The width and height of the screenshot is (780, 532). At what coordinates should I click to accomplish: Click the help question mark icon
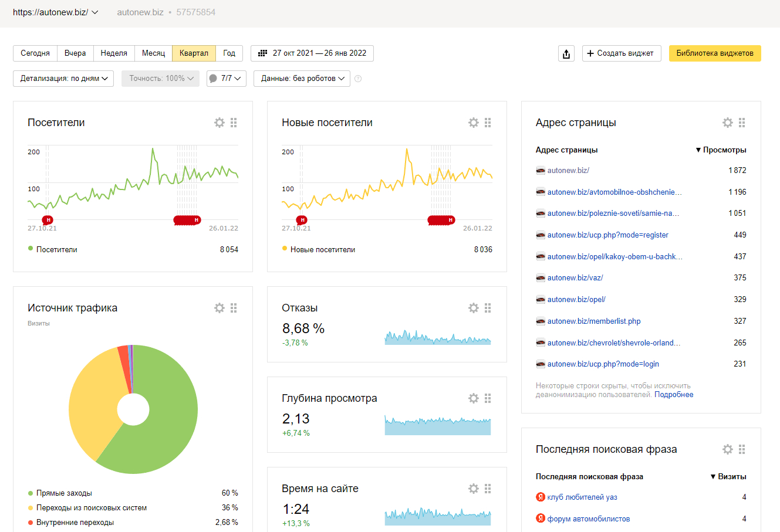click(358, 79)
